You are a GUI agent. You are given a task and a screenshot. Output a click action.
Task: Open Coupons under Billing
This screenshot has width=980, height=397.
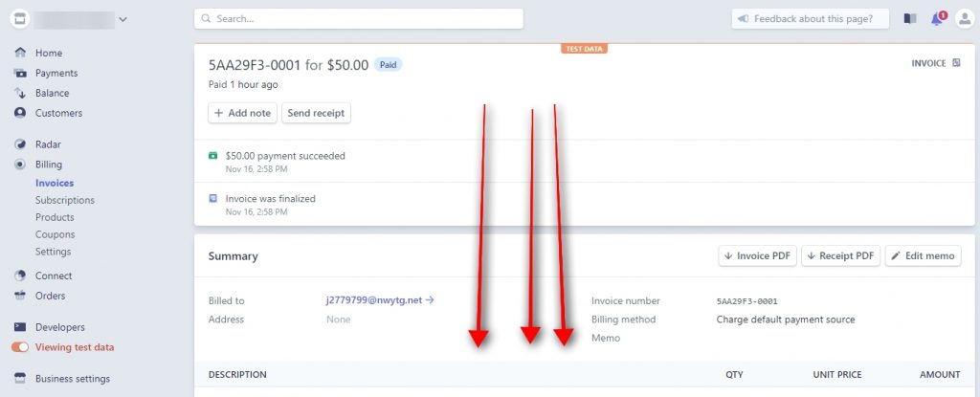[56, 234]
